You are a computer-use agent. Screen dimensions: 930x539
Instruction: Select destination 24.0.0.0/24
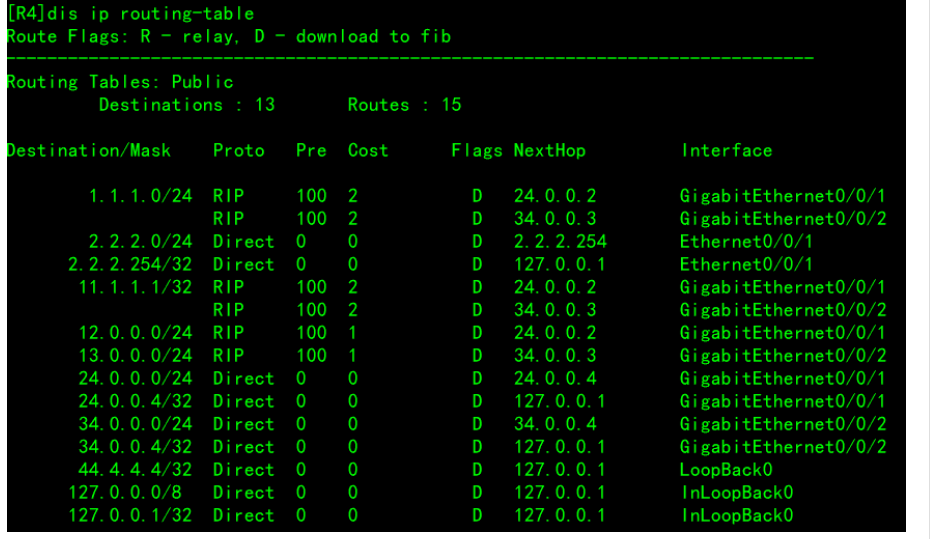135,379
